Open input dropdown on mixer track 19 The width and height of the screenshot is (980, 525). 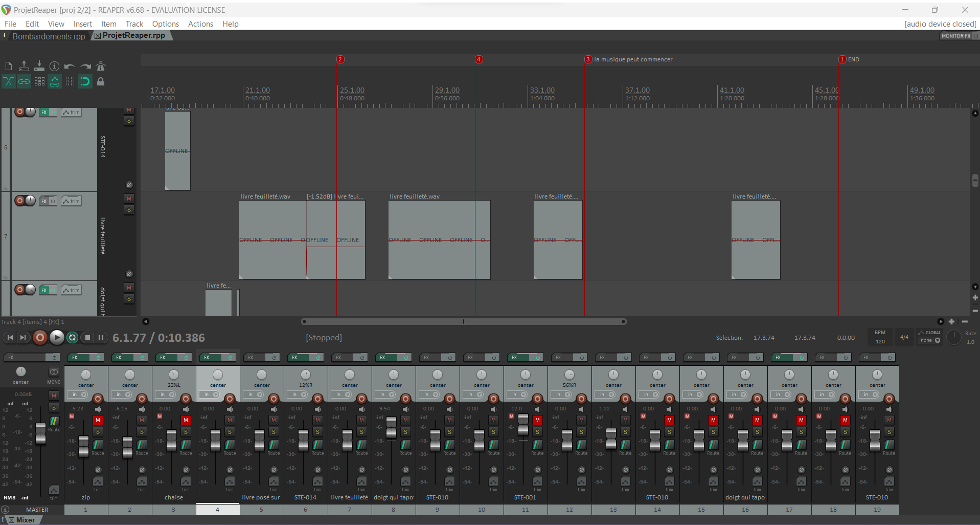pos(870,395)
